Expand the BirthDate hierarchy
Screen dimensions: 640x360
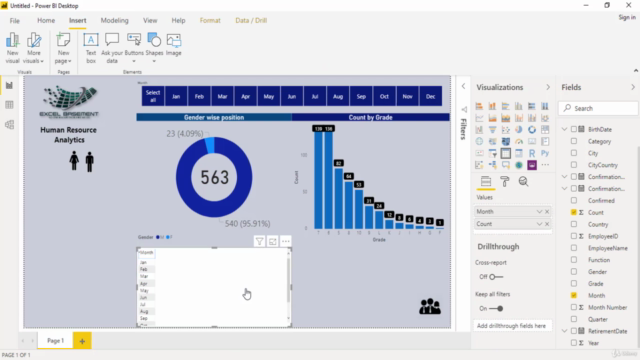(x=564, y=129)
